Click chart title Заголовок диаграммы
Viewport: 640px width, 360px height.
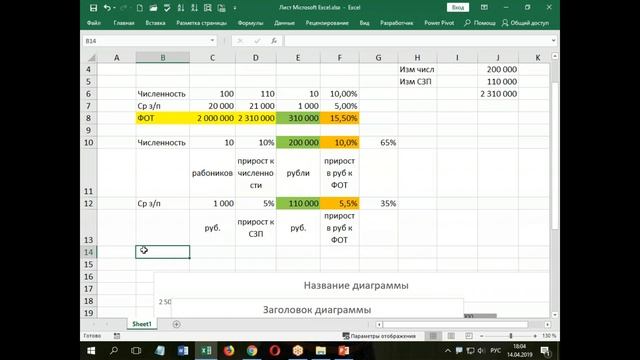click(317, 310)
